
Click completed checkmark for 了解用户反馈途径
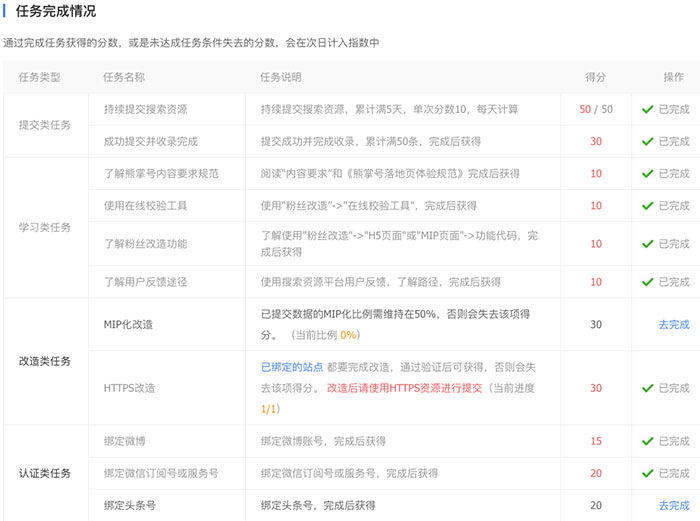coord(648,282)
